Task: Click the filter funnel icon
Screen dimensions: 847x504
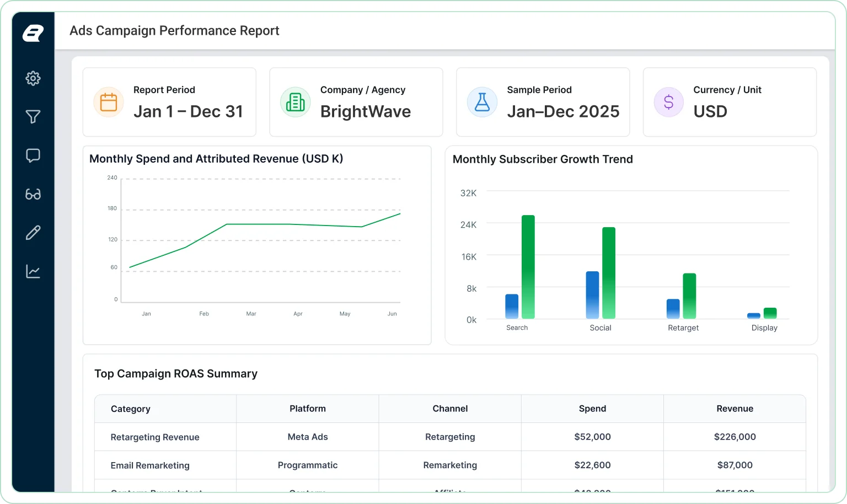Action: click(33, 117)
